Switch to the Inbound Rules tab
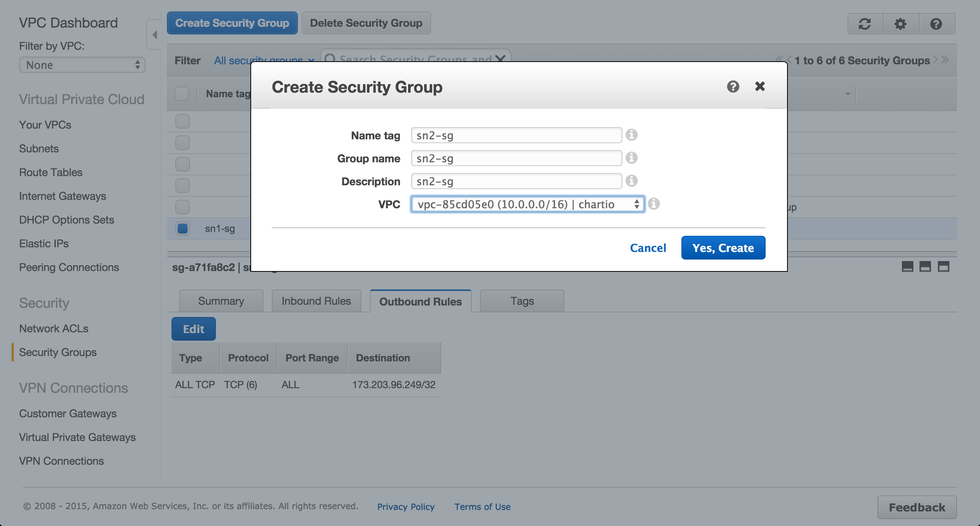 point(316,301)
